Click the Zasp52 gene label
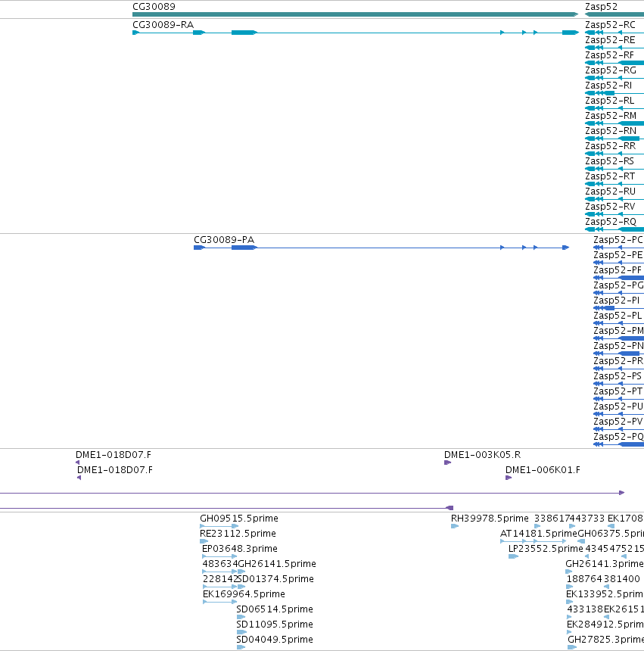The width and height of the screenshot is (644, 651). coord(601,7)
